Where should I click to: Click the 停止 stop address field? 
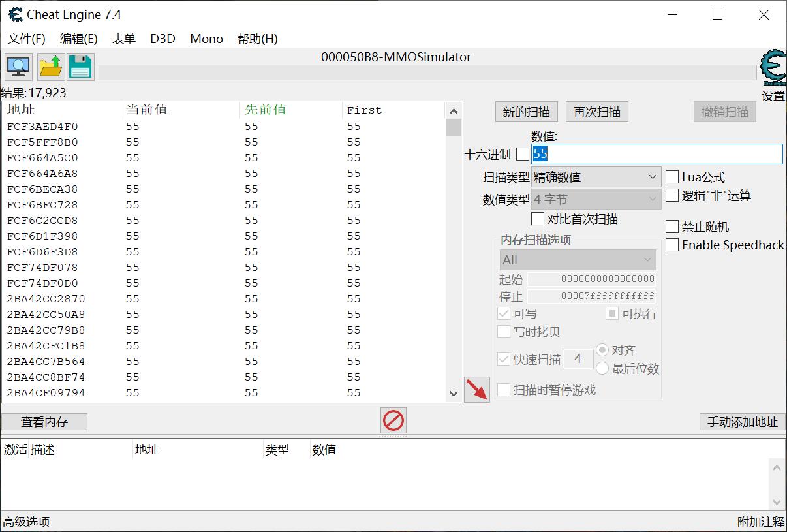(x=591, y=296)
